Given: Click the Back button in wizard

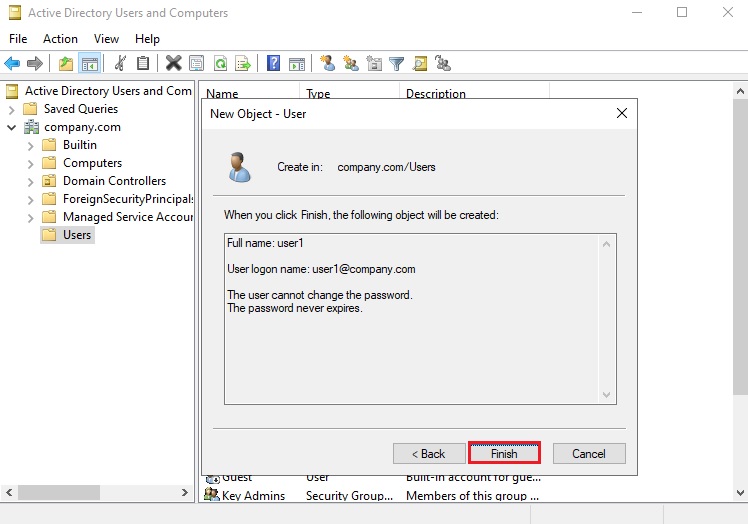Looking at the screenshot, I should click(x=429, y=453).
